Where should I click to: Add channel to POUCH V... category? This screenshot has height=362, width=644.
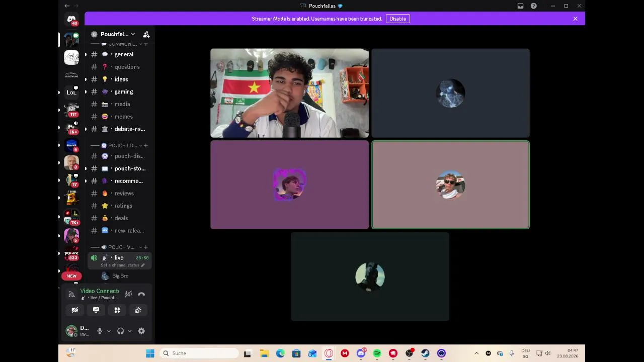coord(146,247)
